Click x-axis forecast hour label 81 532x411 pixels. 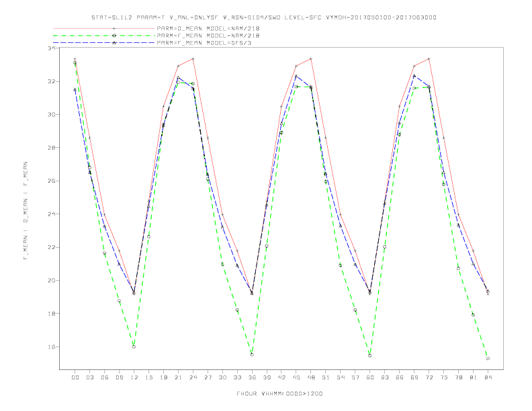tap(474, 377)
